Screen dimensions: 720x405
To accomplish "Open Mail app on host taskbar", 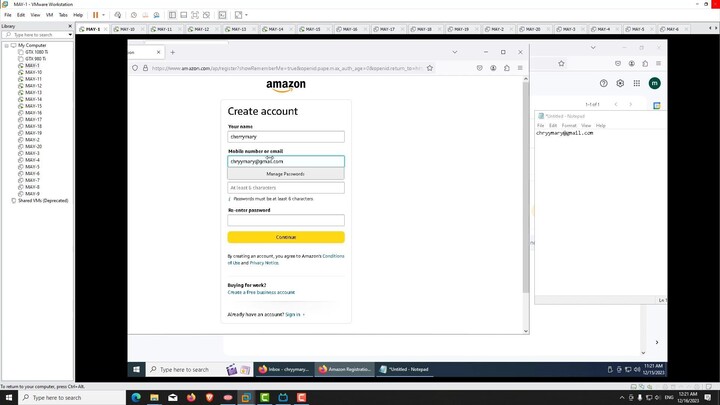I will coord(173,398).
